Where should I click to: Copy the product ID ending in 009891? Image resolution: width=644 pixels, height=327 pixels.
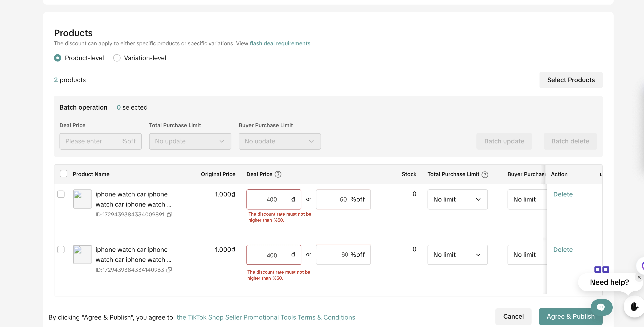pyautogui.click(x=169, y=214)
